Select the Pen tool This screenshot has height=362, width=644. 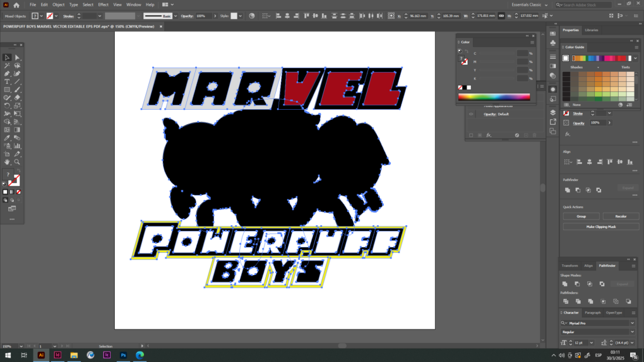tap(7, 73)
